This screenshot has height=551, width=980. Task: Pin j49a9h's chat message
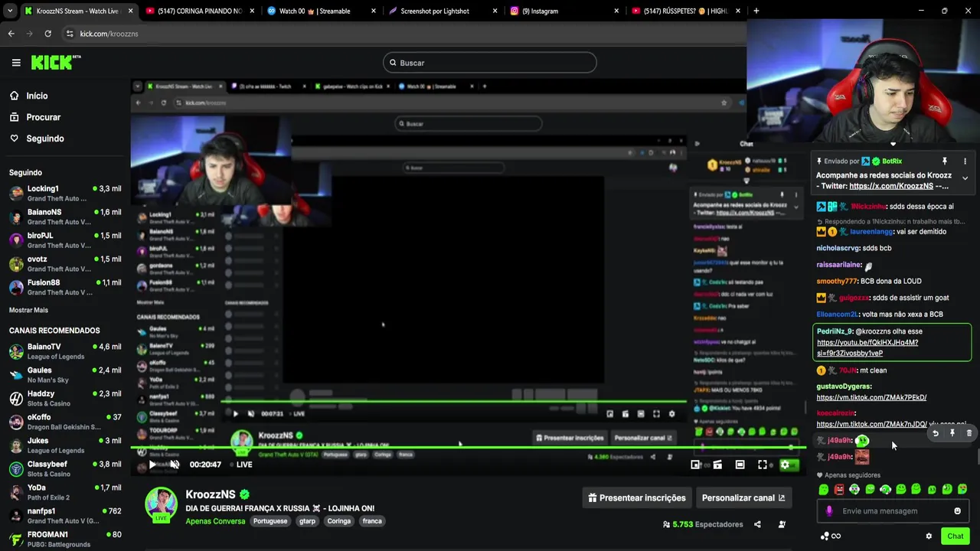click(952, 433)
